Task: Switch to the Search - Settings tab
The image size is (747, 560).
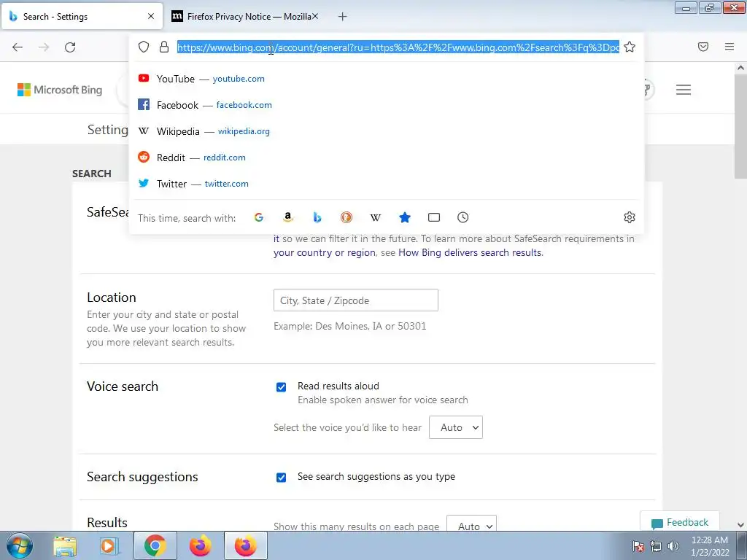Action: tap(82, 17)
